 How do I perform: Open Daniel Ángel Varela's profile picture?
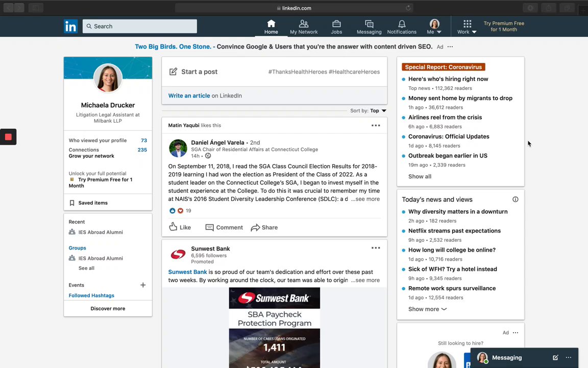coord(178,148)
